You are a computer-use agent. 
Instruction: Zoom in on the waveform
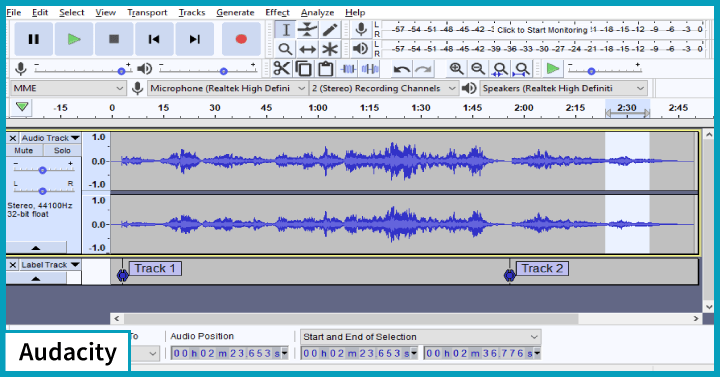click(456, 69)
